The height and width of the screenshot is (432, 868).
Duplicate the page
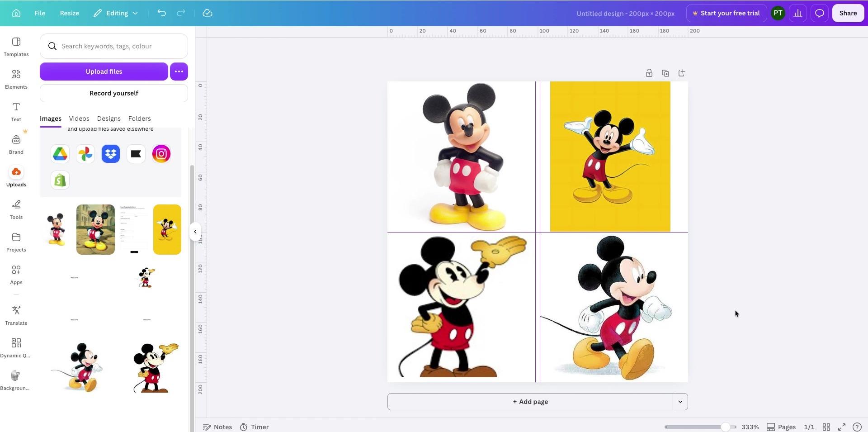coord(665,73)
